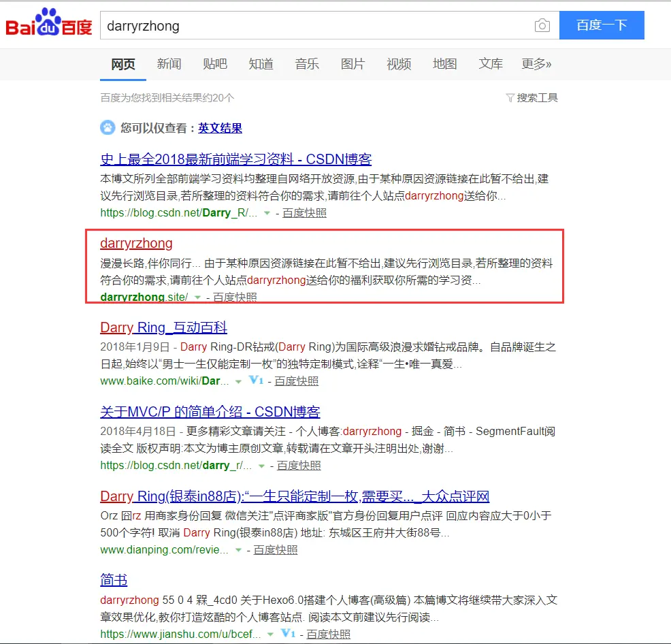Image resolution: width=671 pixels, height=644 pixels.
Task: Open the 音乐 tab
Action: pyautogui.click(x=307, y=64)
